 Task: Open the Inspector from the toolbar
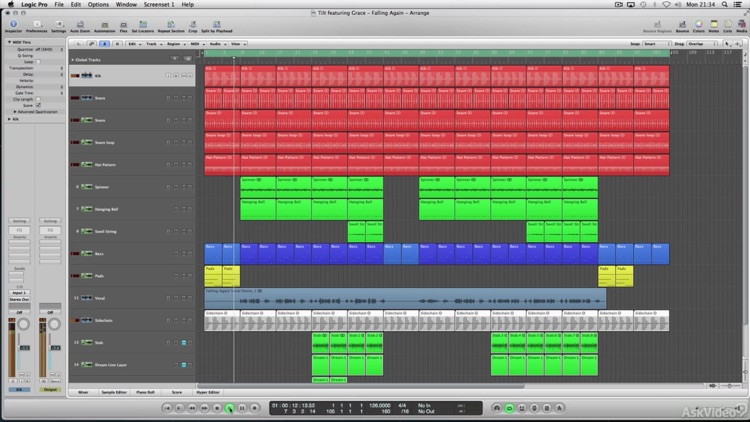pyautogui.click(x=13, y=26)
